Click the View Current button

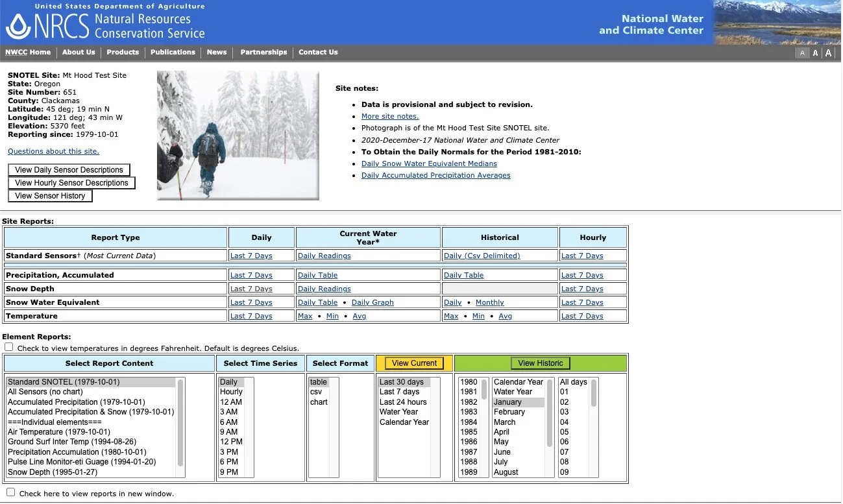point(415,363)
